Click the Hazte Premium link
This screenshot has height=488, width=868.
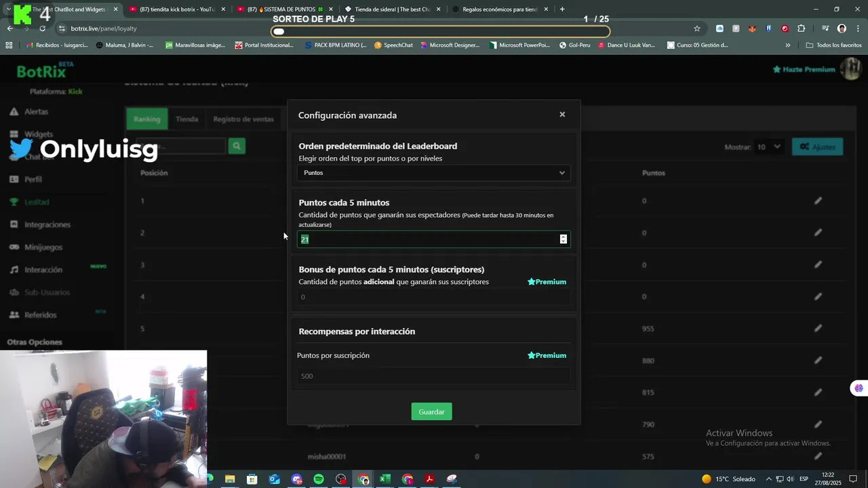804,69
